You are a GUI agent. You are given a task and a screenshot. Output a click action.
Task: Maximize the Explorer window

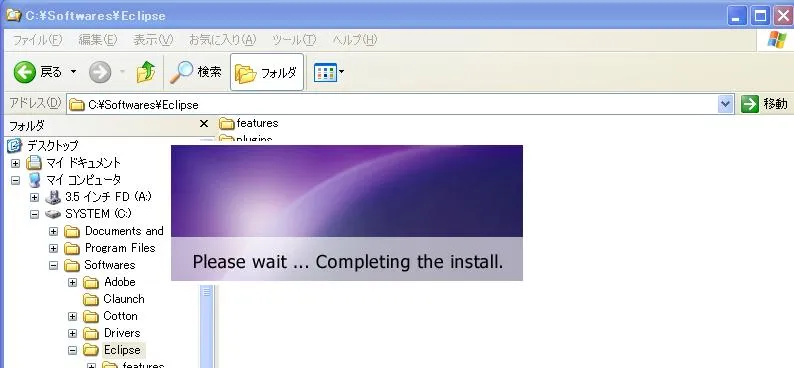(760, 16)
